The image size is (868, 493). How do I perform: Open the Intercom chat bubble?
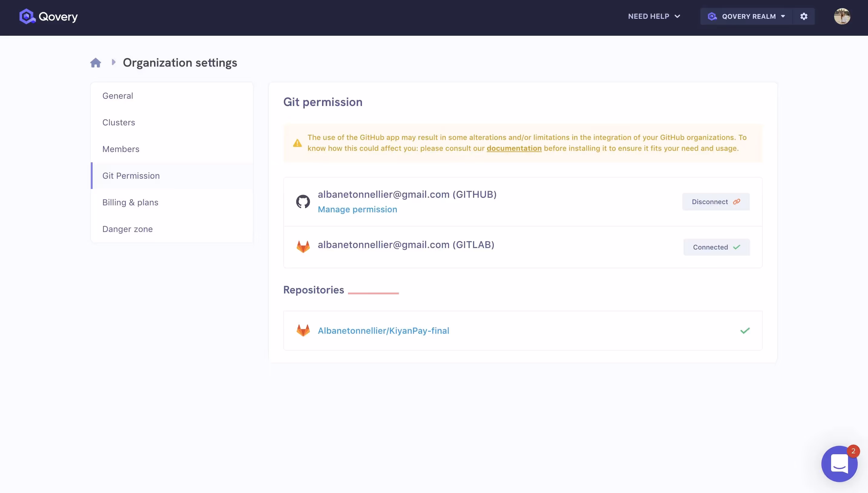pyautogui.click(x=839, y=464)
